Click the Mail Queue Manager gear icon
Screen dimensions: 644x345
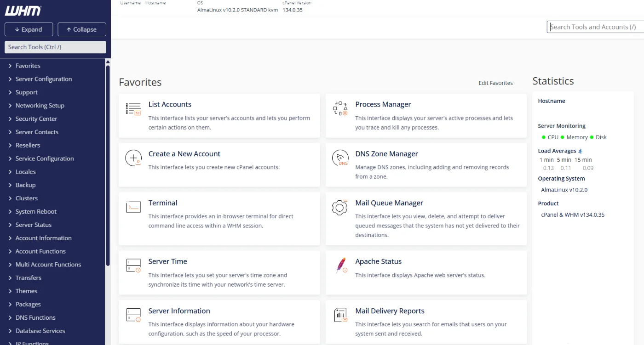pos(339,208)
